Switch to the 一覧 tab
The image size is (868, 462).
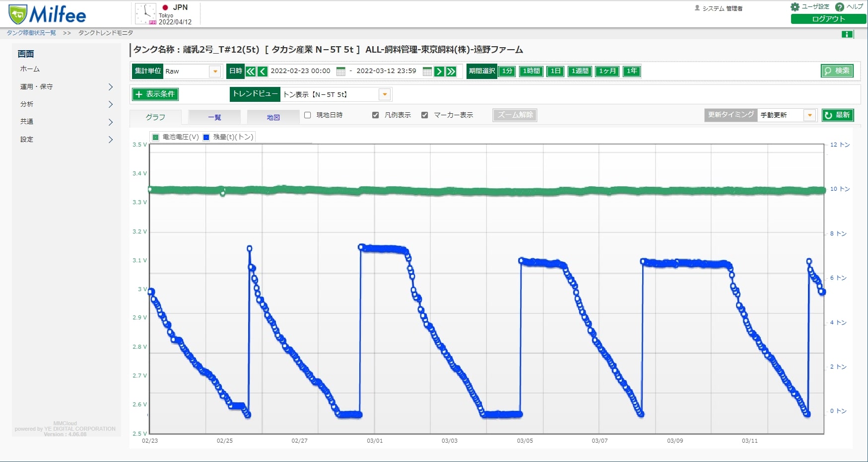214,117
